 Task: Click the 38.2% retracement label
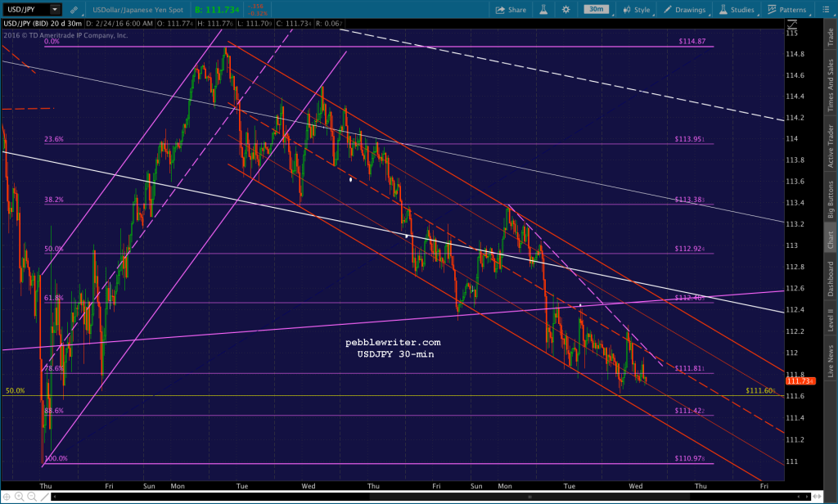(x=53, y=200)
